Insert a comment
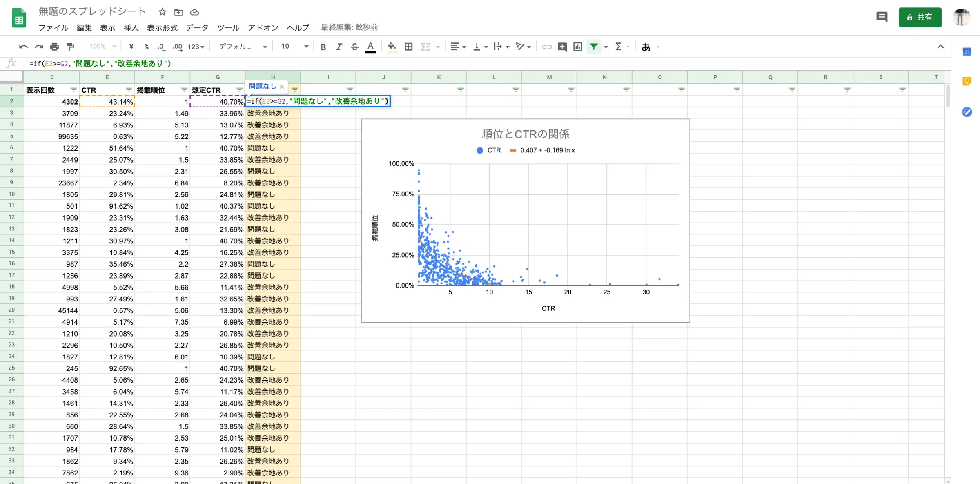 pos(562,47)
